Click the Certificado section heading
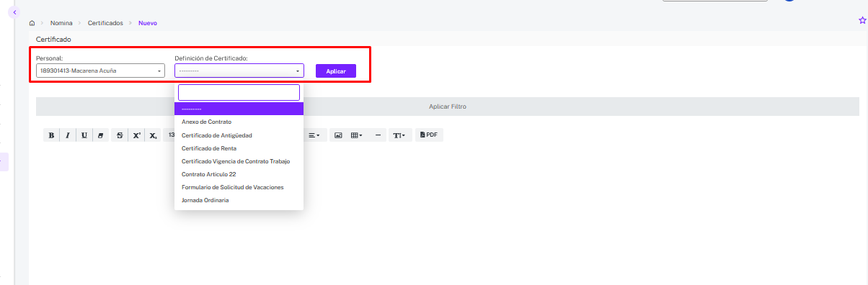Screen dimensions: 868x285 53,39
